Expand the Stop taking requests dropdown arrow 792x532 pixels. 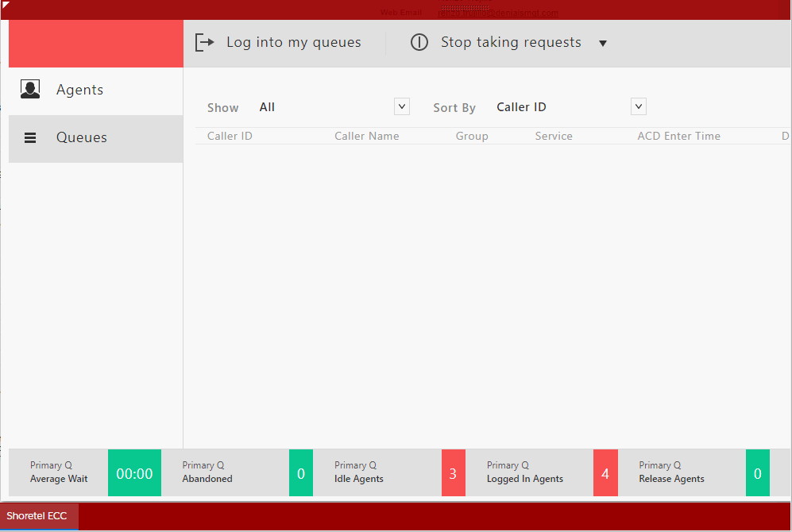[603, 44]
